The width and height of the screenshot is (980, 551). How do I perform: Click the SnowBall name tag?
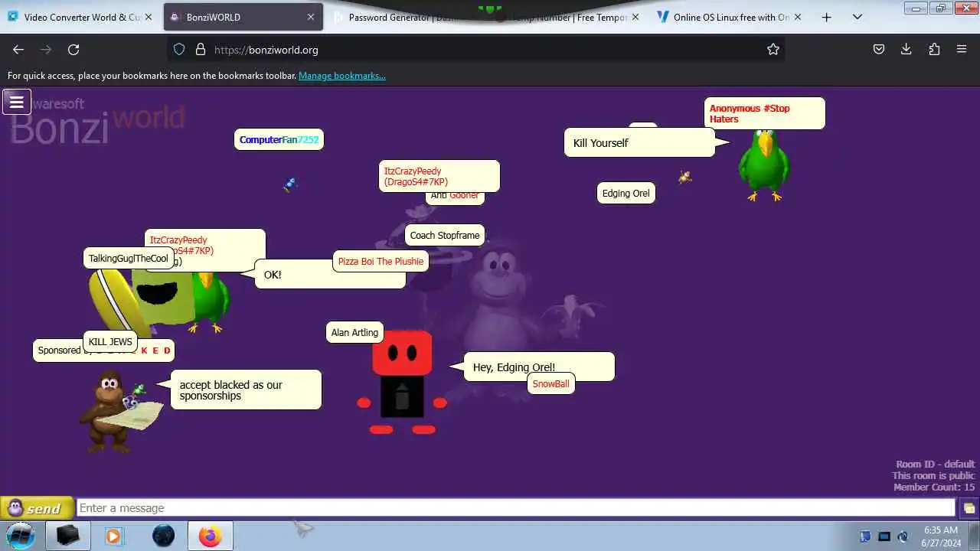point(550,383)
